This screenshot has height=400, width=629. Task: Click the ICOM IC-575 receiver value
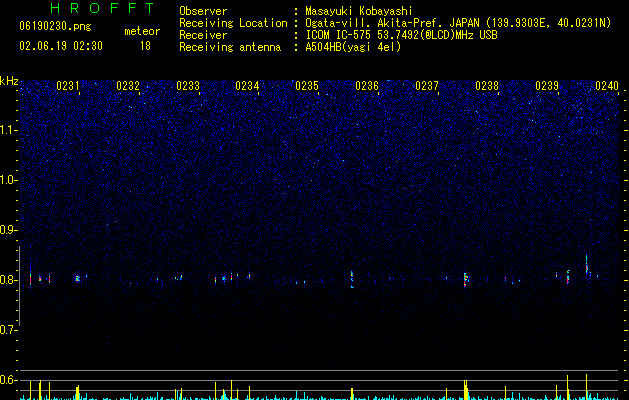(x=401, y=35)
